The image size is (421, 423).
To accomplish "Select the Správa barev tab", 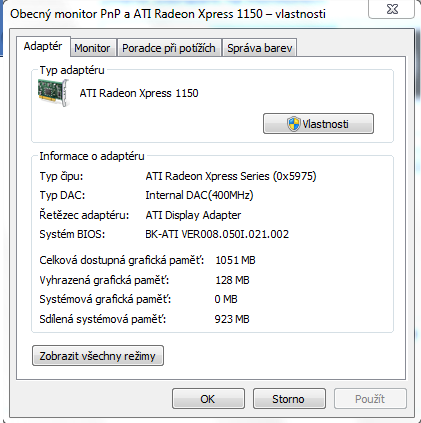I will tap(260, 48).
